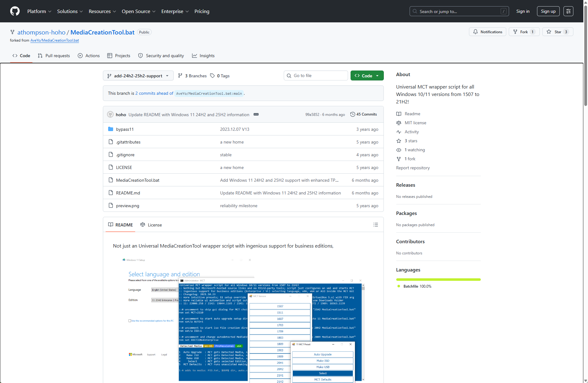
Task: Open the Security and quality tab
Action: 161,56
